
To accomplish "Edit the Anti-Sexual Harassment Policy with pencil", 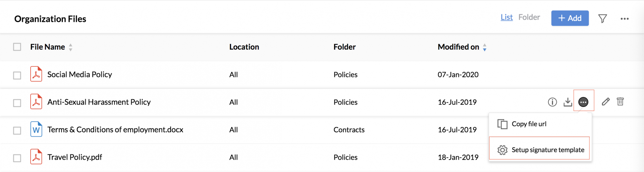I will pyautogui.click(x=606, y=102).
